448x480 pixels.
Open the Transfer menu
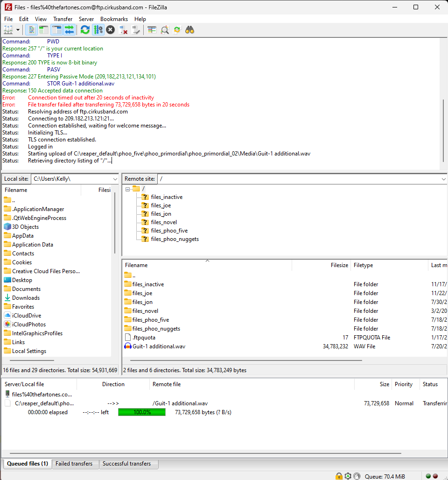pos(63,19)
